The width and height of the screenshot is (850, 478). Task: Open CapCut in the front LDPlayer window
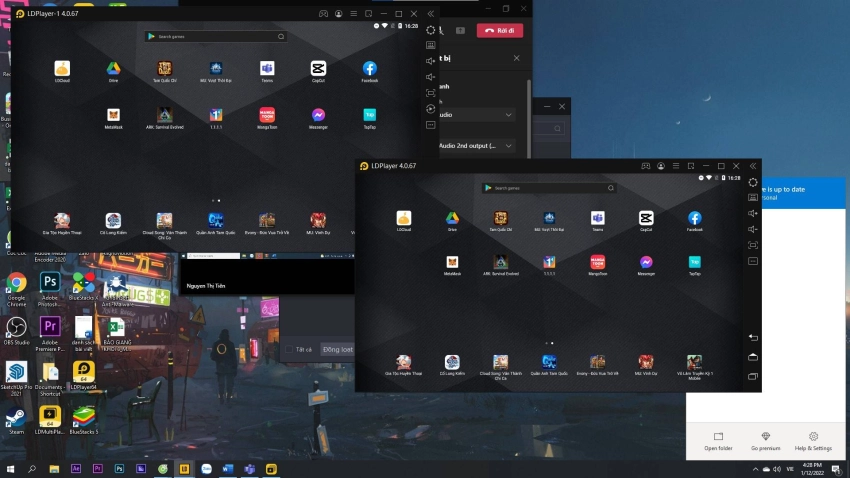(645, 218)
